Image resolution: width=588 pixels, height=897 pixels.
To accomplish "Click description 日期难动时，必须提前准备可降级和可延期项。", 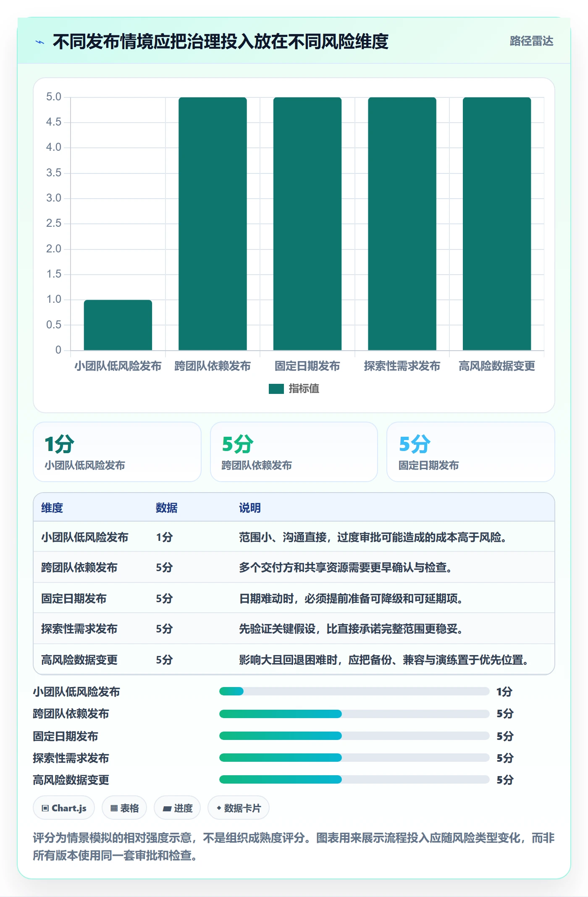I will pos(351,598).
